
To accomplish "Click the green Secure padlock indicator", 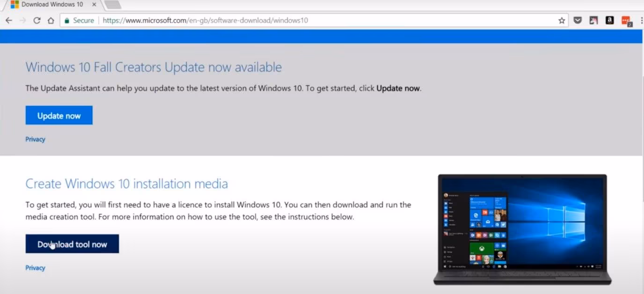I will click(x=79, y=21).
